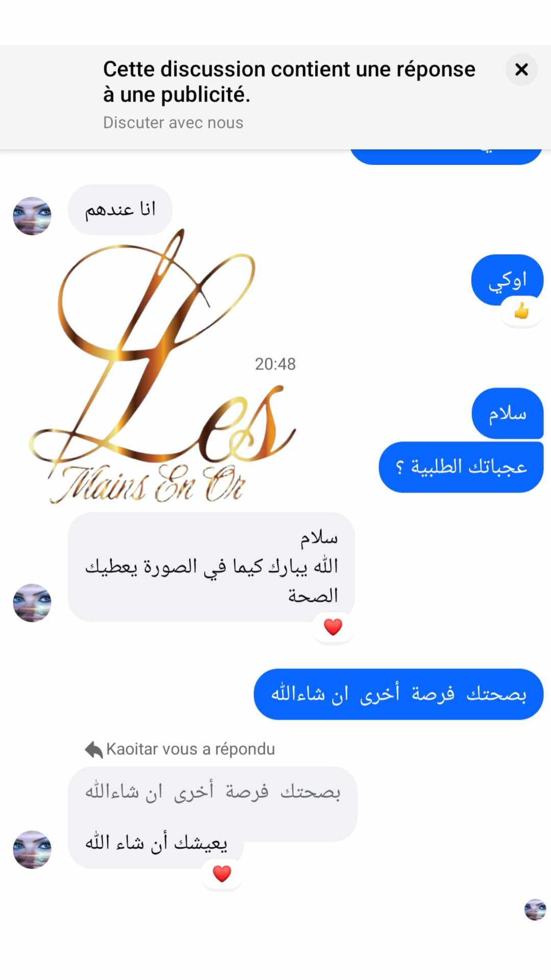Dismiss the ad reply banner with X

(521, 69)
